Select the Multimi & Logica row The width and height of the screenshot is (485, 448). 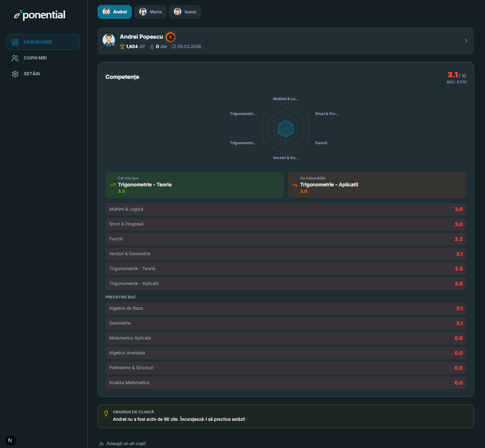click(x=286, y=210)
